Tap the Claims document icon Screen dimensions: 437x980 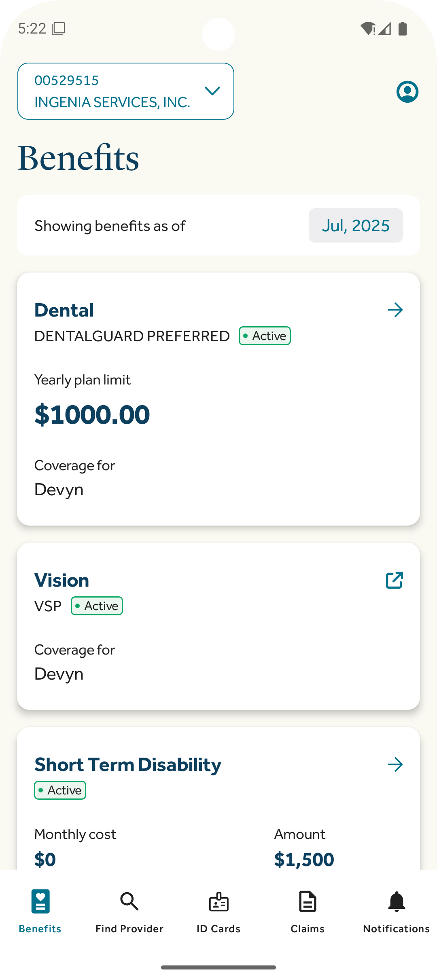point(308,902)
